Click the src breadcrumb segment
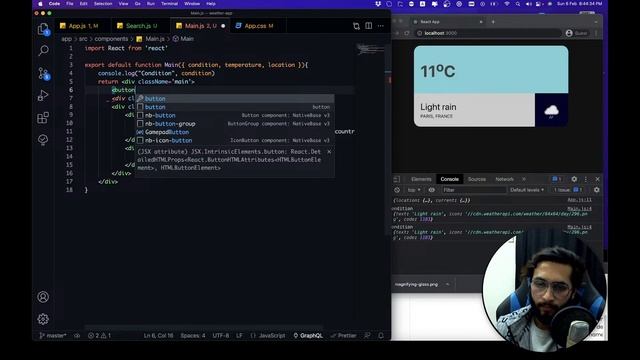Image resolution: width=640 pixels, height=360 pixels. [x=83, y=39]
